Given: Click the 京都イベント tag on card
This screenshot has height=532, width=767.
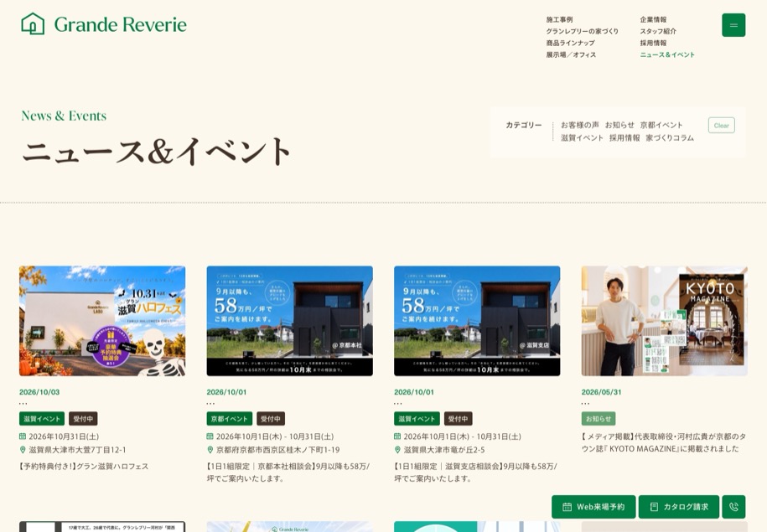Looking at the screenshot, I should pyautogui.click(x=230, y=419).
